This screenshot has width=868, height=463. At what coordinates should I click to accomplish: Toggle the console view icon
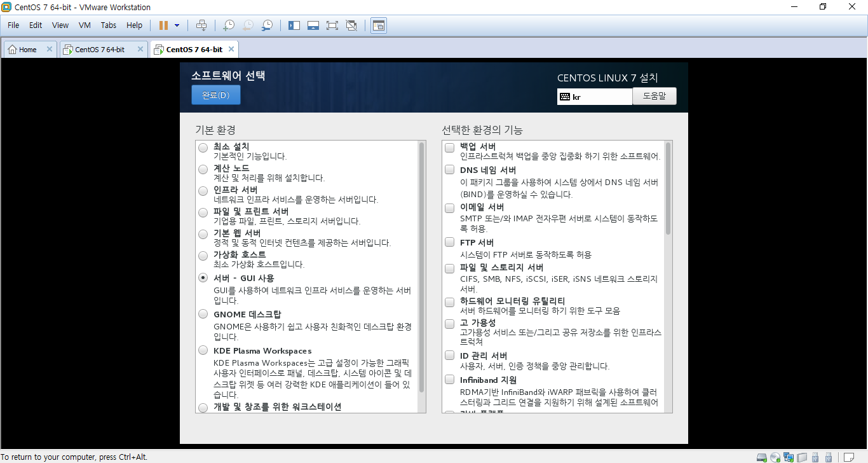point(379,25)
